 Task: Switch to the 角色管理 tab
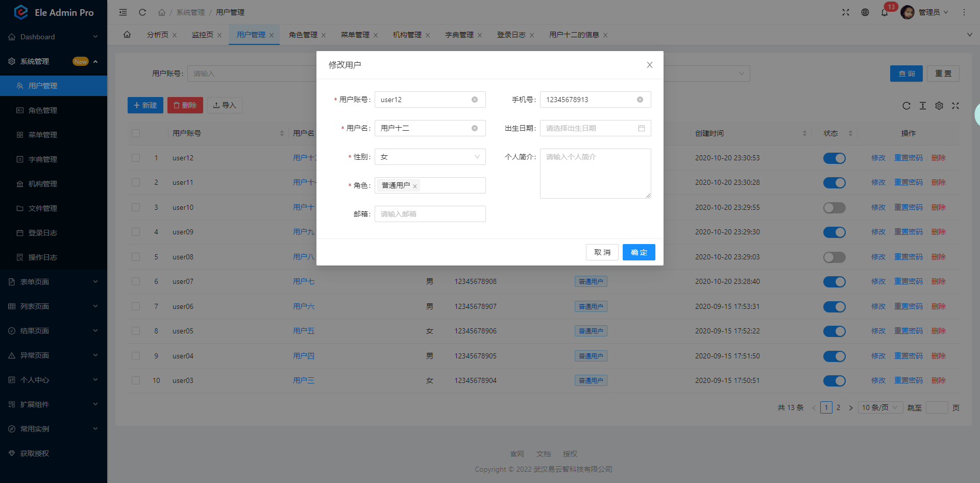[303, 35]
